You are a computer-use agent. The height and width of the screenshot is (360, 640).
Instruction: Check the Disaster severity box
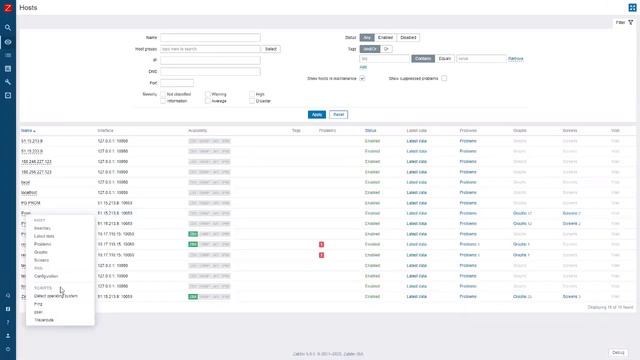pos(252,101)
